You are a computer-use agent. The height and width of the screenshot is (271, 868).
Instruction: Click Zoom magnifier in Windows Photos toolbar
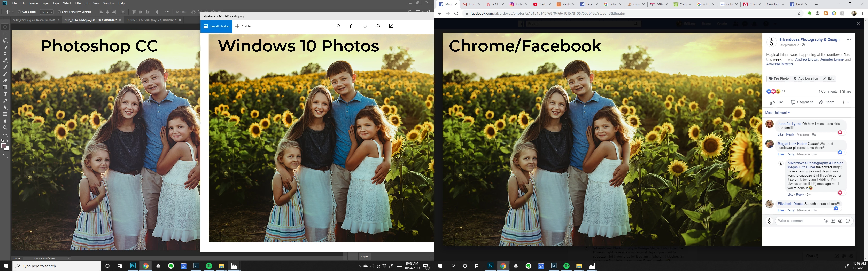339,26
